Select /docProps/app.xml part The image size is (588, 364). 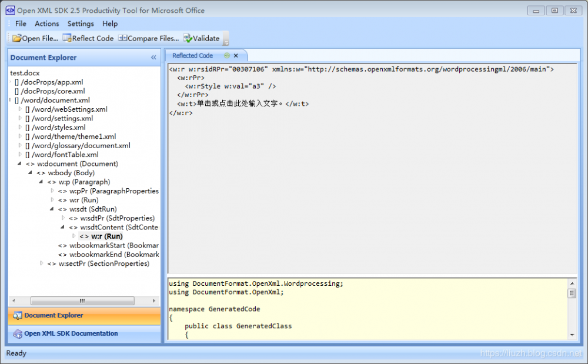(49, 82)
